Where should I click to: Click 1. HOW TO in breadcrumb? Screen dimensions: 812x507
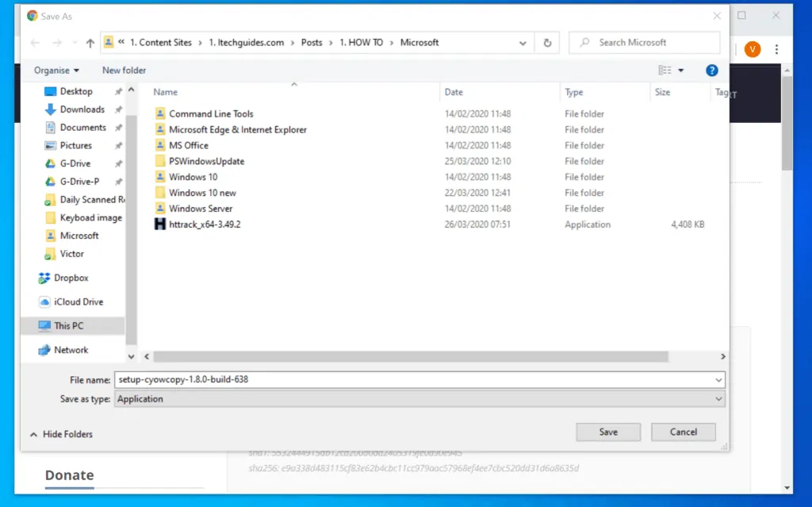point(362,43)
